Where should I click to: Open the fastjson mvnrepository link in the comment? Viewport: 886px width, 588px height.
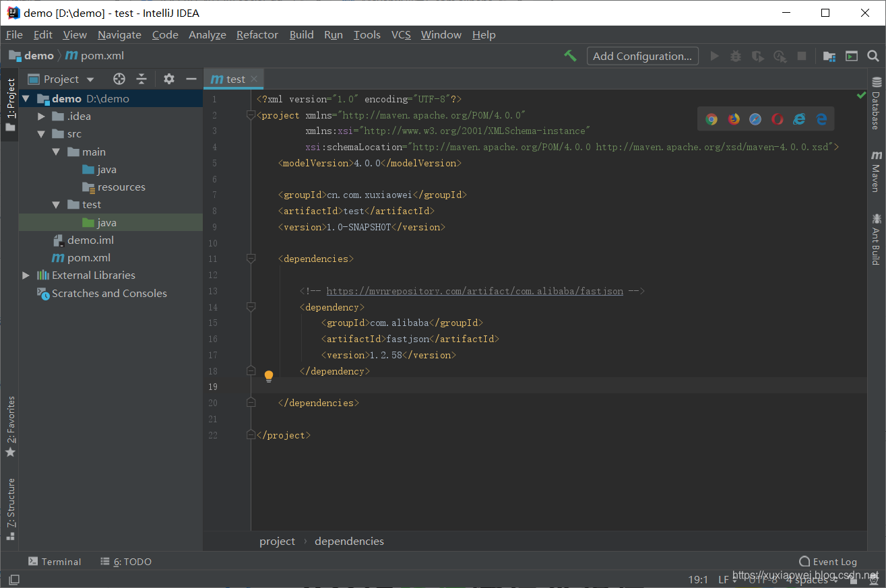point(474,291)
